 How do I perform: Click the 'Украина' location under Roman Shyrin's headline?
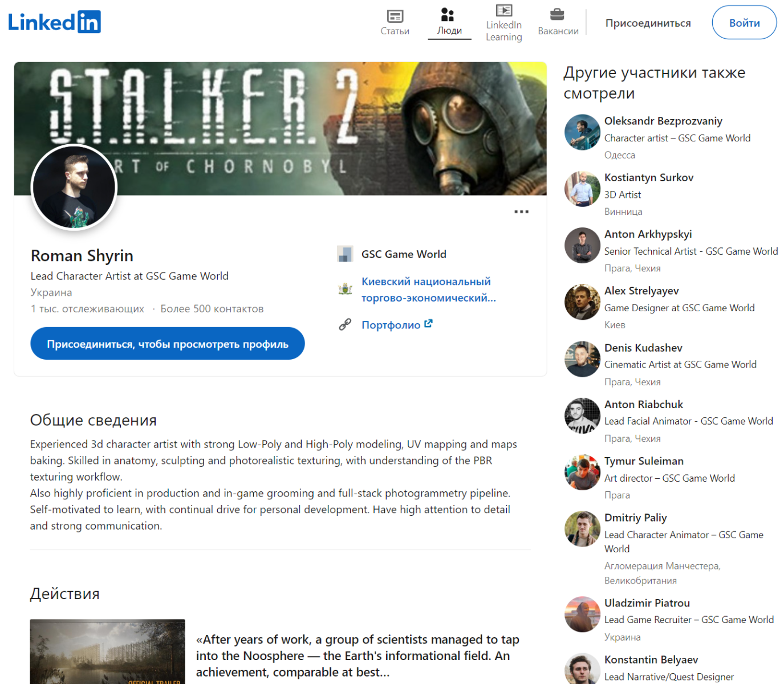click(x=51, y=292)
